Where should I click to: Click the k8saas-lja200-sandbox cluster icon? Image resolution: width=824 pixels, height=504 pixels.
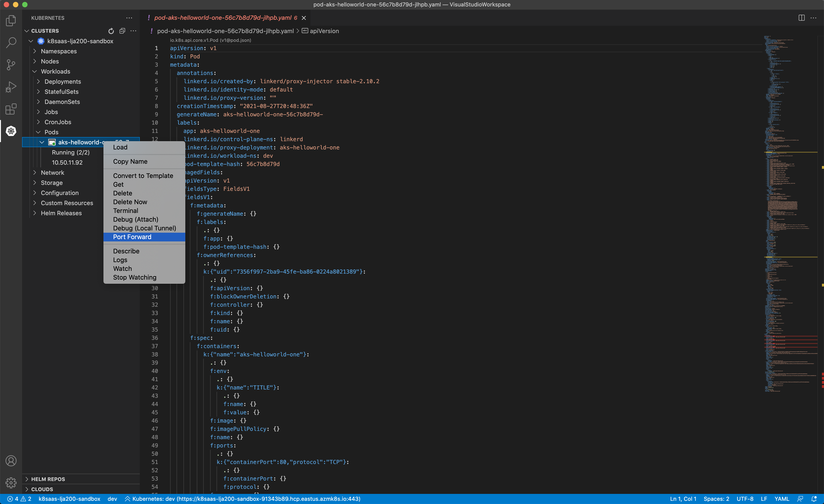41,41
